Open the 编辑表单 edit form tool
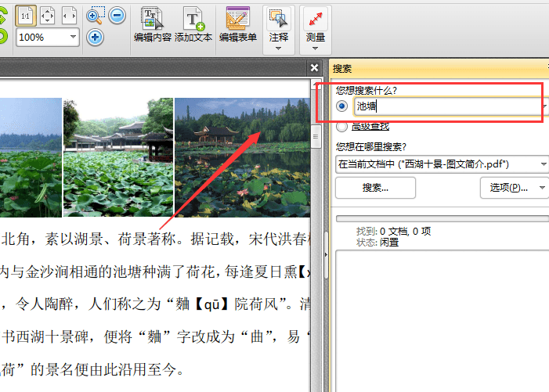 [x=237, y=25]
